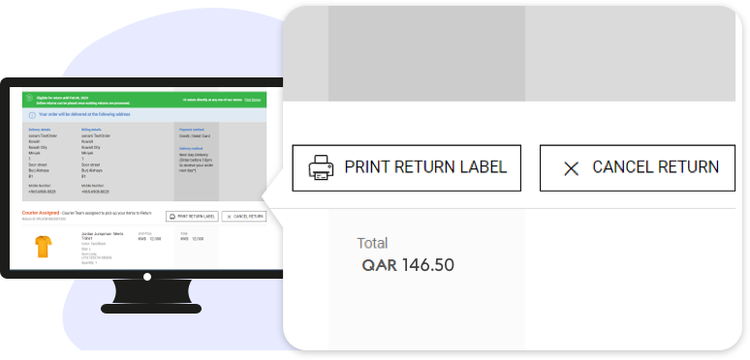This screenshot has width=750, height=360.
Task: Open the Jordan Jumpman T-shirt product name
Action: pos(102,236)
